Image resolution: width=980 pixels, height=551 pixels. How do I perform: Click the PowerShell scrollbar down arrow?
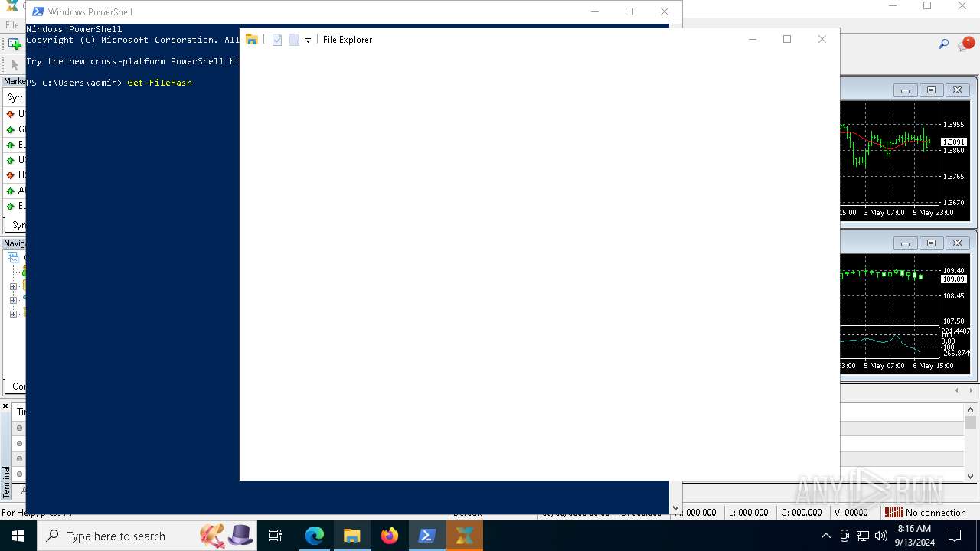point(675,507)
